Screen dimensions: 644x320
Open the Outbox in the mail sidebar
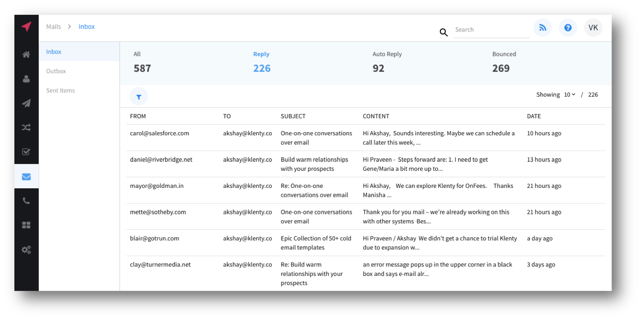click(x=56, y=71)
